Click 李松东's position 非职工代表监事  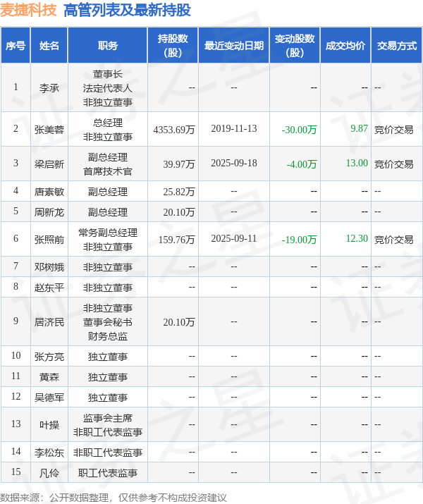108,453
